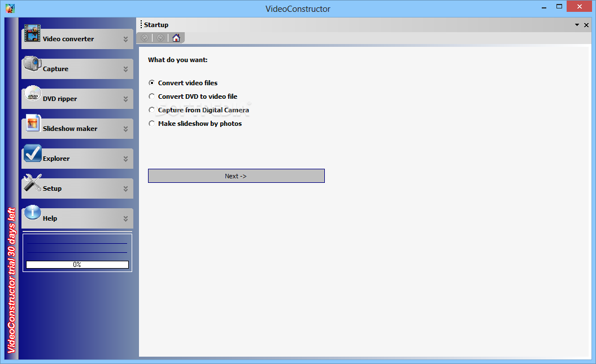Open the Setup menu item
The height and width of the screenshot is (364, 596).
(x=77, y=188)
